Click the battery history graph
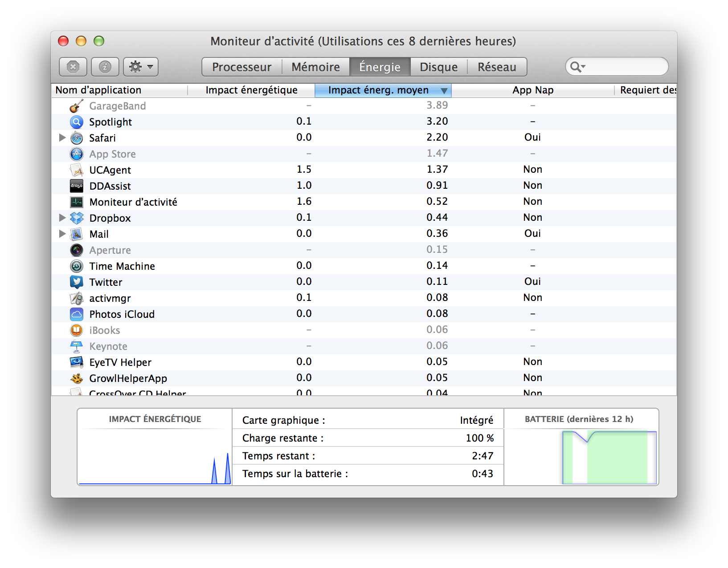Image resolution: width=728 pixels, height=568 pixels. coord(609,457)
